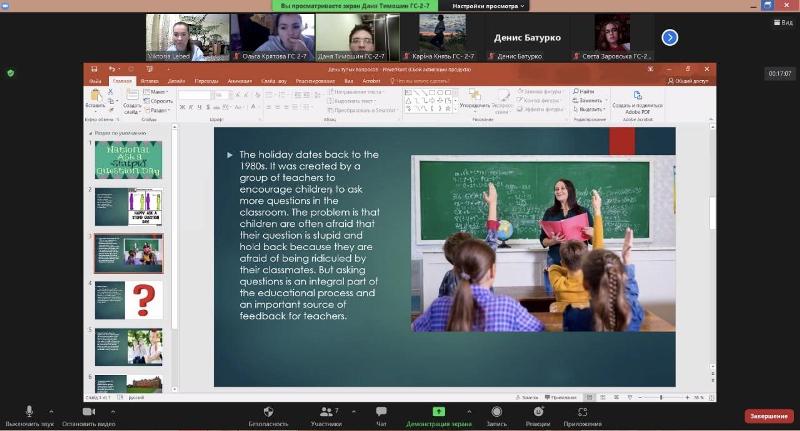Image resolution: width=800 pixels, height=431 pixels.
Task: Click the green Share Screen button
Action: [x=439, y=414]
